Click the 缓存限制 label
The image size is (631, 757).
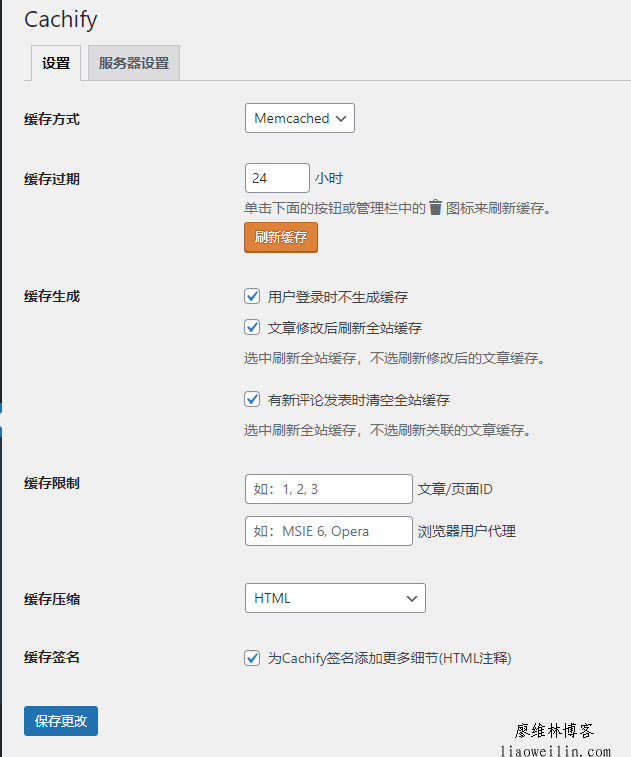point(52,483)
